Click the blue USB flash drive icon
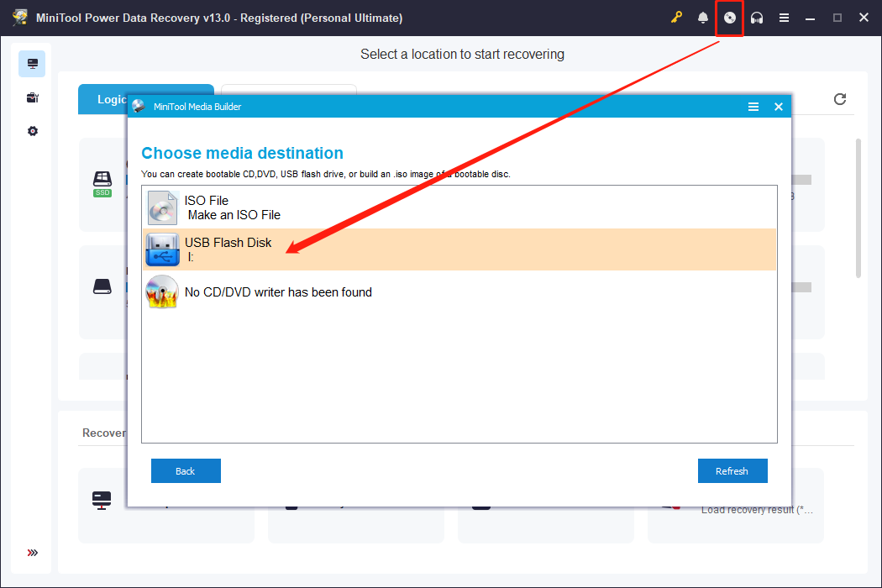Image resolution: width=882 pixels, height=588 pixels. click(162, 249)
